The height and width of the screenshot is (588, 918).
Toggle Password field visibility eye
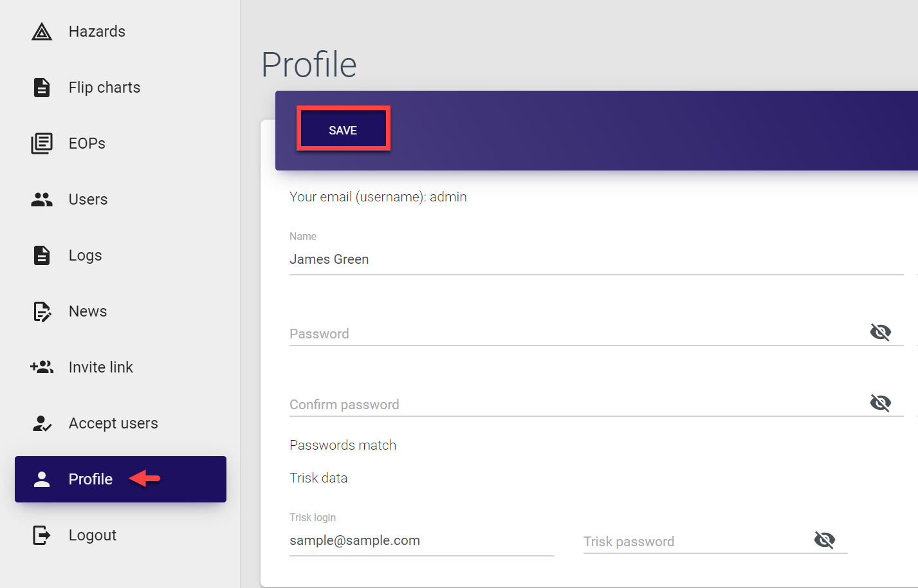pos(880,332)
